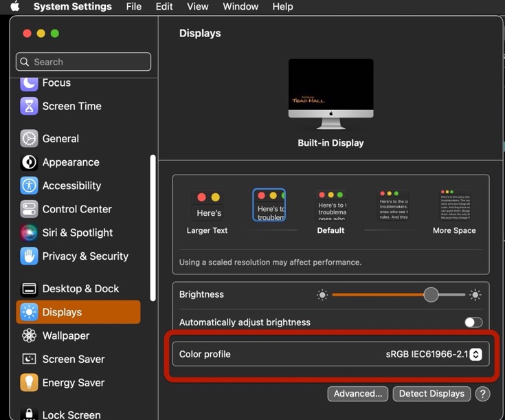Image resolution: width=505 pixels, height=420 pixels.
Task: Open the View menu
Action: pos(198,6)
